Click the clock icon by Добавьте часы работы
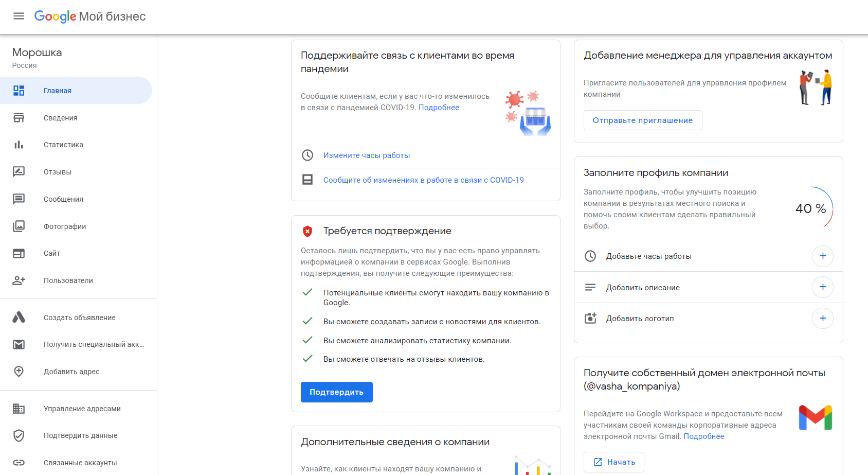The image size is (868, 475). click(590, 256)
